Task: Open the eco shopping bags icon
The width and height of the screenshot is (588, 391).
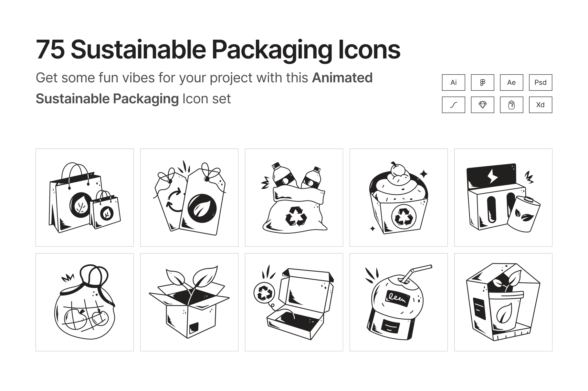Action: click(x=85, y=198)
